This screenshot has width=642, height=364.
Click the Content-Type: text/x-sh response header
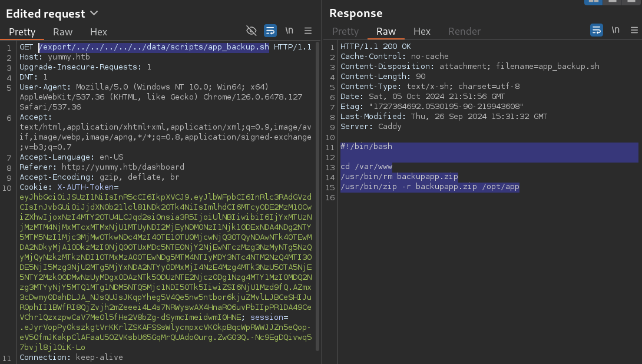[x=430, y=87]
